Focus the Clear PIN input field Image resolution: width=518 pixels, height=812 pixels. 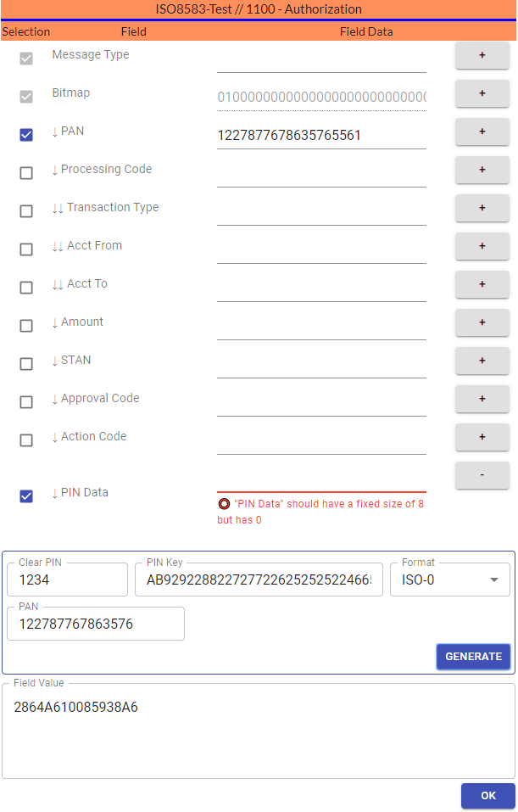click(x=67, y=580)
